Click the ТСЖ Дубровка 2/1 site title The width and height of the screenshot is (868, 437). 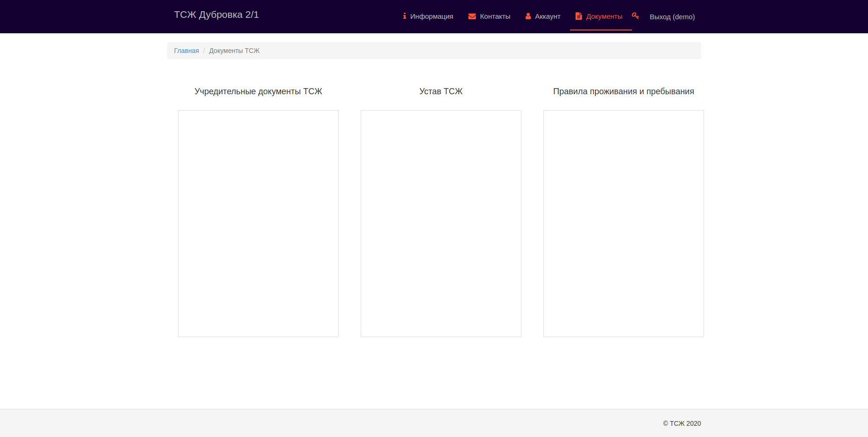[216, 15]
